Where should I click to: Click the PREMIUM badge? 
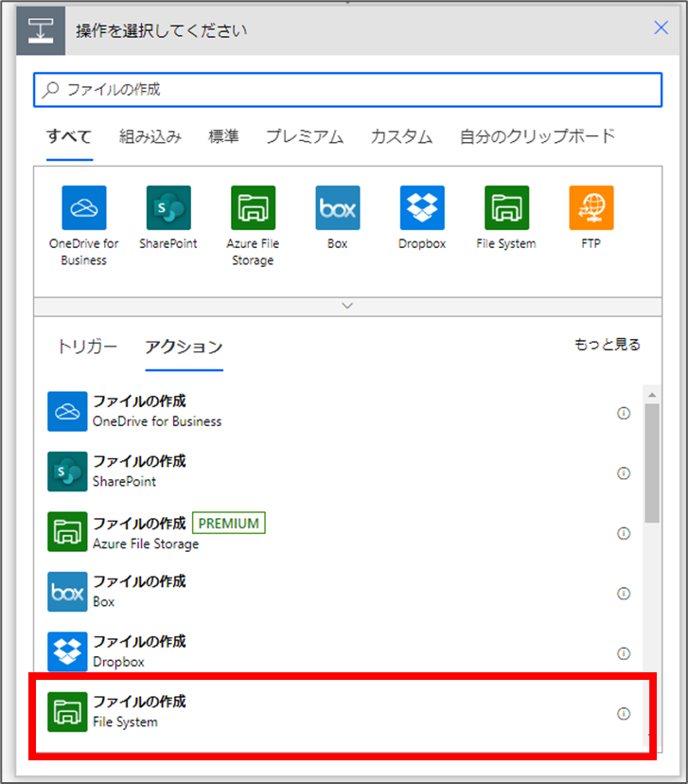(229, 523)
